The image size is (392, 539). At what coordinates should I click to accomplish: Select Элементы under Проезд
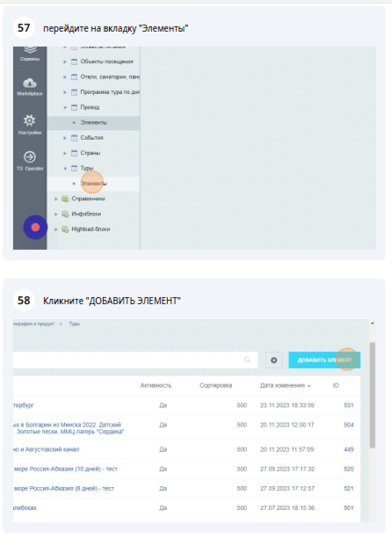point(94,122)
